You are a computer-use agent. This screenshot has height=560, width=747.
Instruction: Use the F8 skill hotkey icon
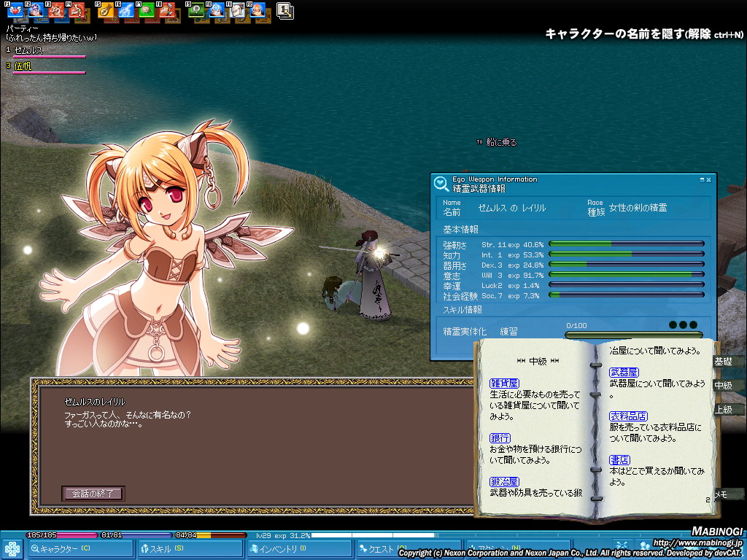coord(167,10)
